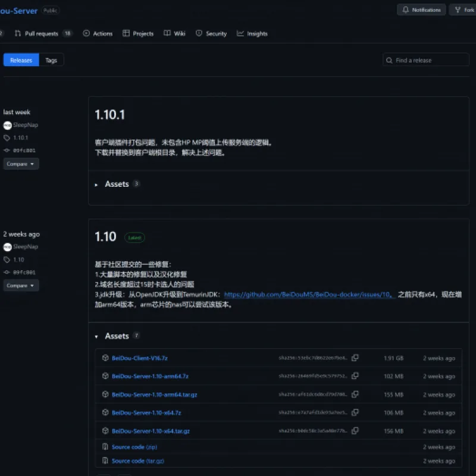Click the 102 MB file size
The width and height of the screenshot is (476, 476).
coord(394,377)
